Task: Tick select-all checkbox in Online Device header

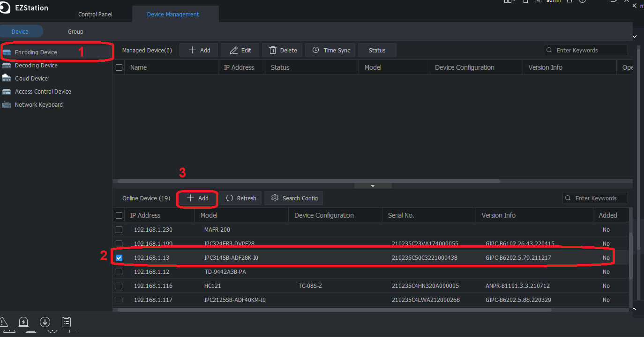Action: (119, 215)
